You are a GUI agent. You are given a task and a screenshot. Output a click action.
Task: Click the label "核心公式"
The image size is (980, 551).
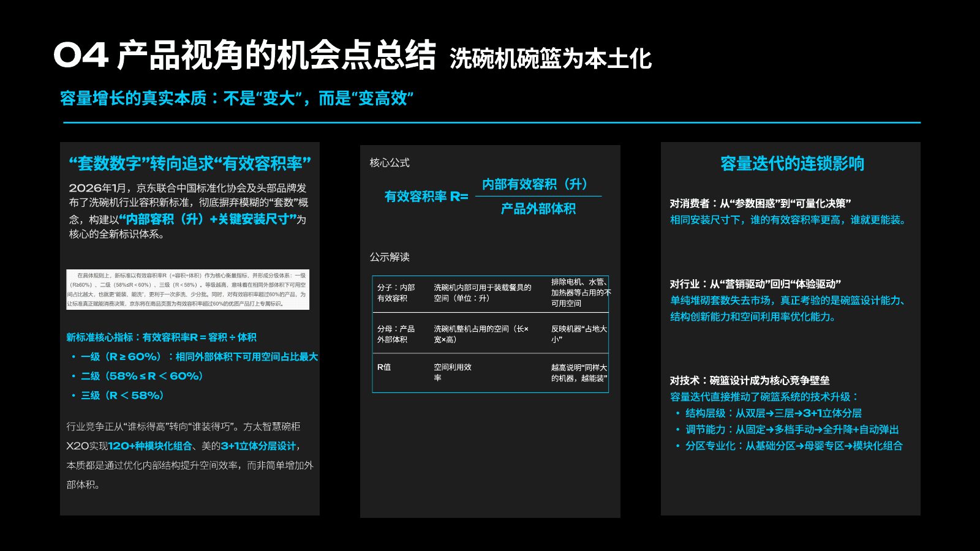390,163
